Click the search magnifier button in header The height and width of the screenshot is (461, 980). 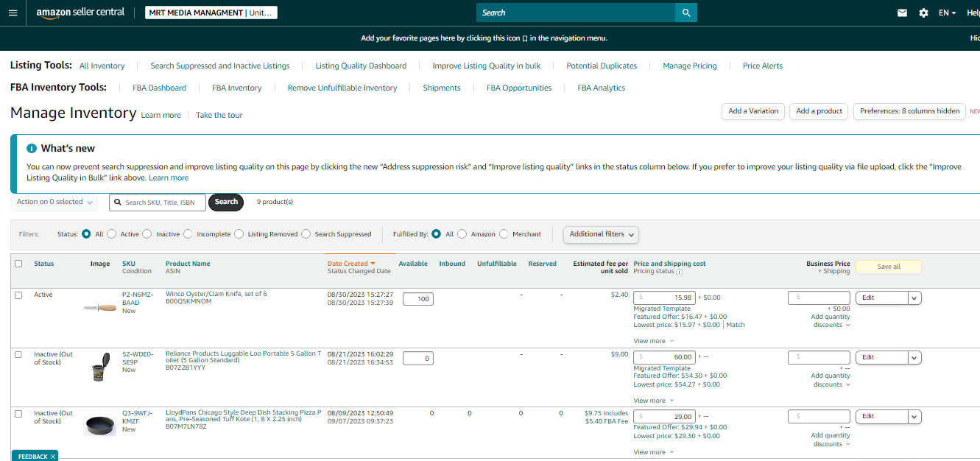pos(686,13)
